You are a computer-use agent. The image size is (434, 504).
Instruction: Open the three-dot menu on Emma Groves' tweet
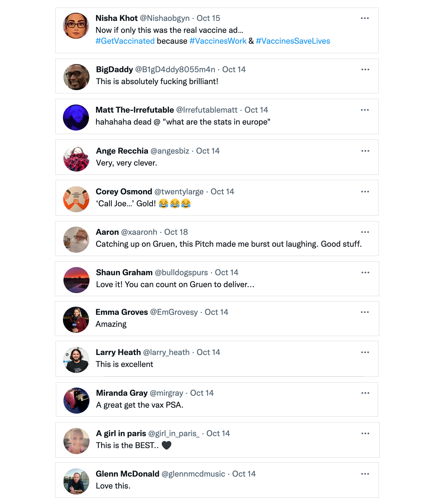pos(365,312)
